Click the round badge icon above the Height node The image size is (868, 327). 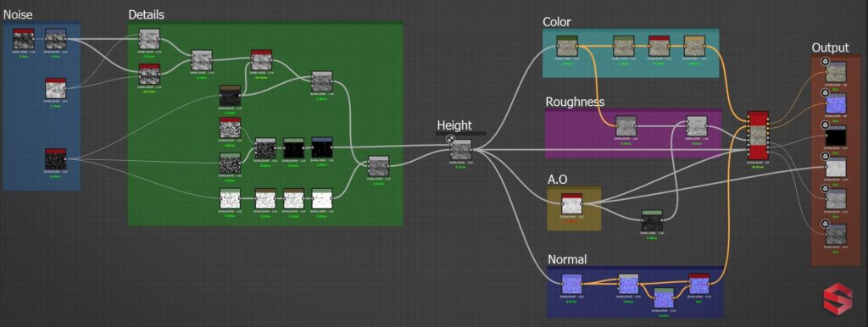pyautogui.click(x=451, y=140)
